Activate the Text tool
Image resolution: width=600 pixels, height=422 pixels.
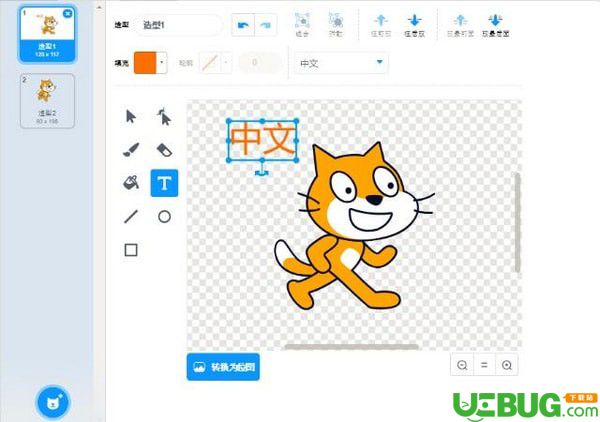point(164,183)
